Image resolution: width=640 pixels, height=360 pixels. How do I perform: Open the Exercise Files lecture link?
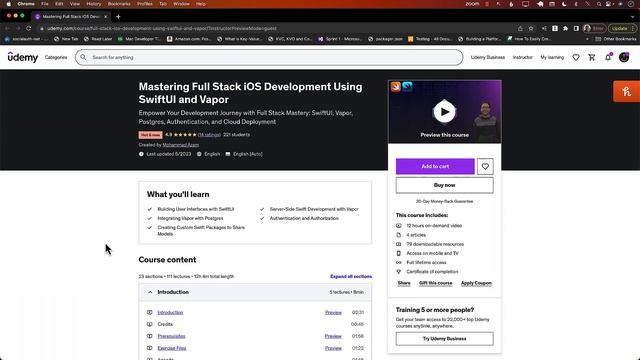[172, 348]
